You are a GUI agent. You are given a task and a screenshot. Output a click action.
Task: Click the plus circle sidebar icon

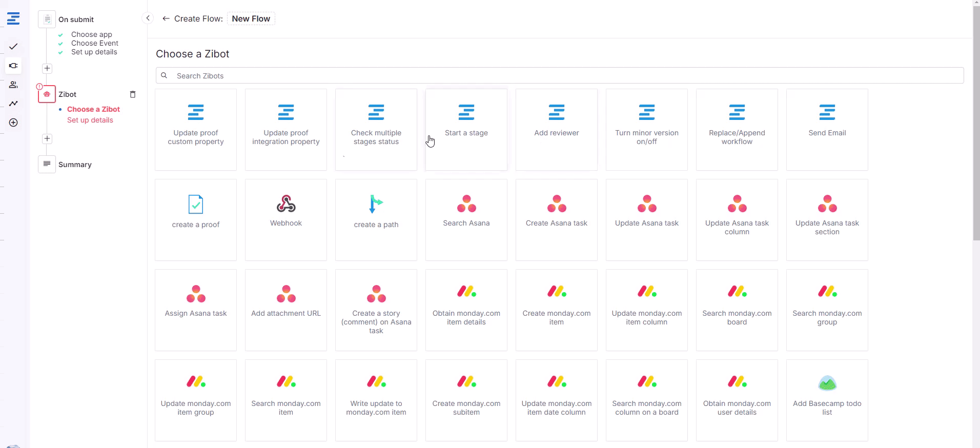coord(13,123)
